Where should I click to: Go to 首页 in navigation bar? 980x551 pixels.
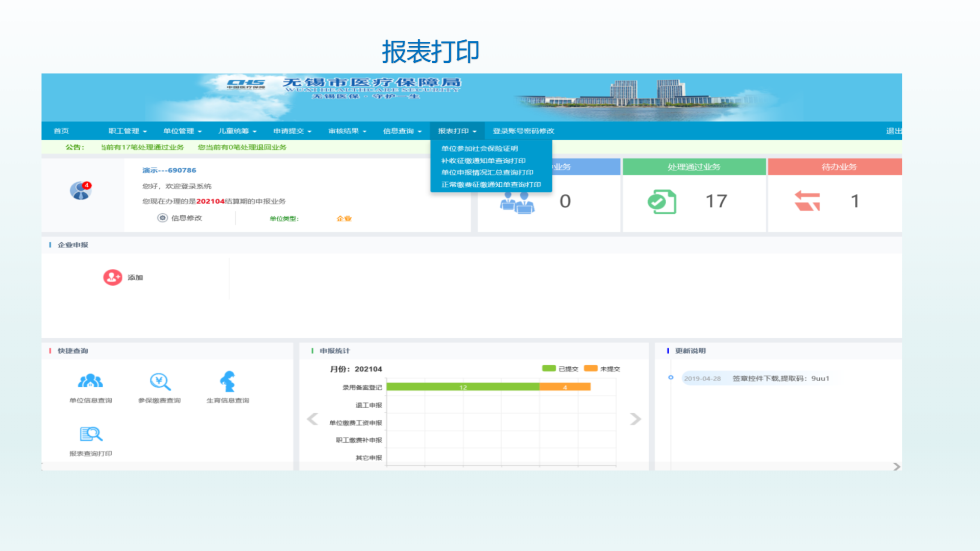(x=61, y=131)
